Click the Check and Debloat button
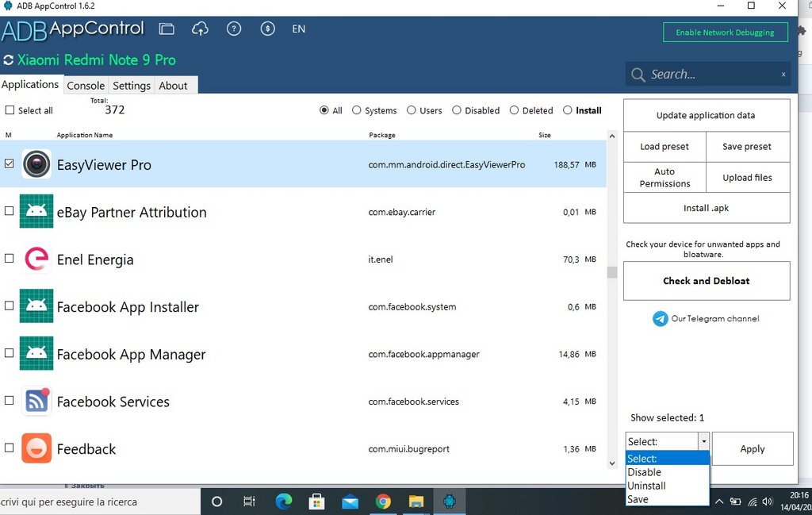This screenshot has width=812, height=515. 707,281
